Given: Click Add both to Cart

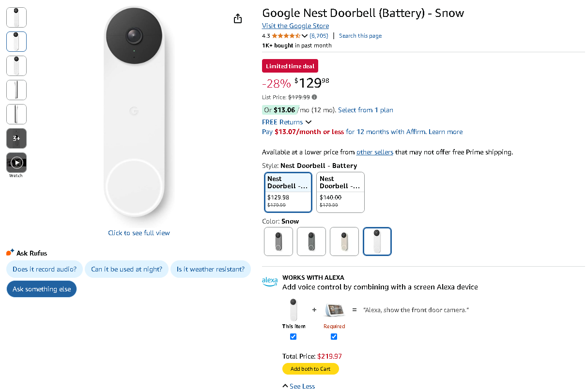Looking at the screenshot, I should tap(310, 368).
